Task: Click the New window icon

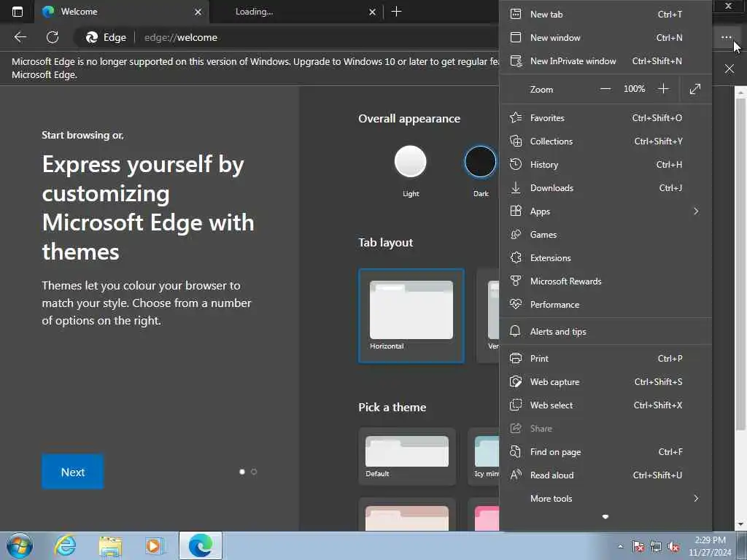Action: pos(516,37)
